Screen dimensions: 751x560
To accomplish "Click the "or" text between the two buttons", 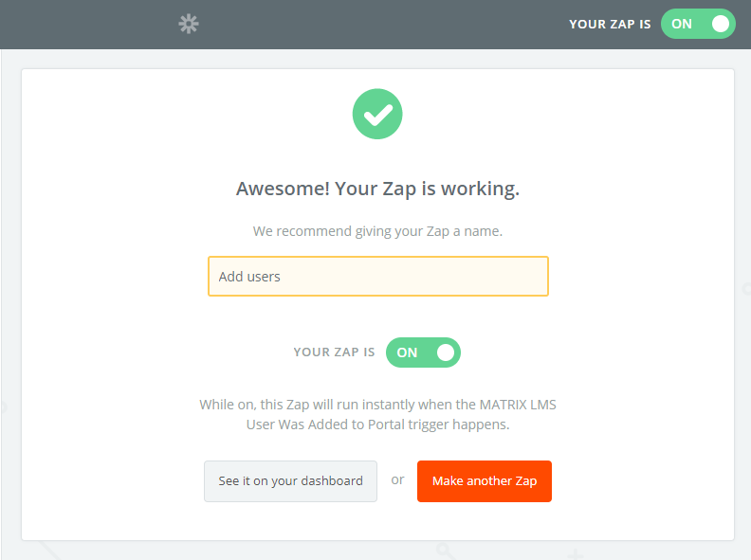I will click(x=397, y=480).
